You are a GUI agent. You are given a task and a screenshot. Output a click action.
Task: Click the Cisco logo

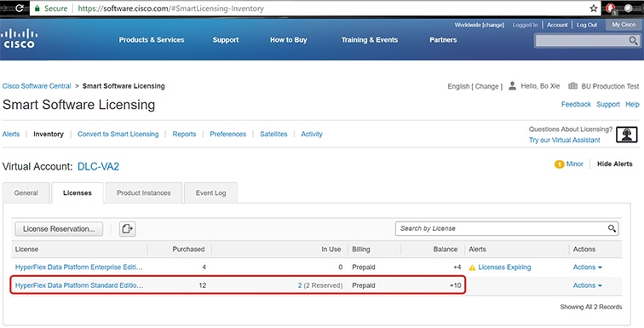[x=19, y=38]
